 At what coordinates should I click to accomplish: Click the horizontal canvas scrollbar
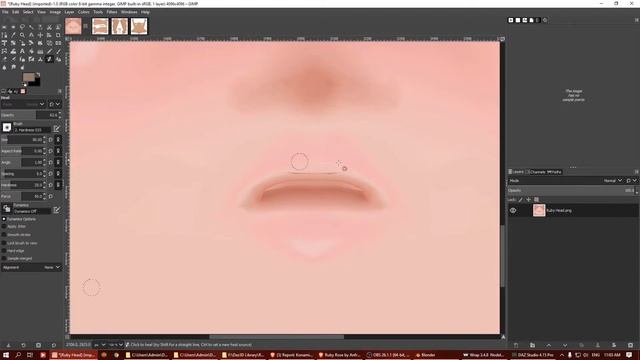click(x=276, y=337)
